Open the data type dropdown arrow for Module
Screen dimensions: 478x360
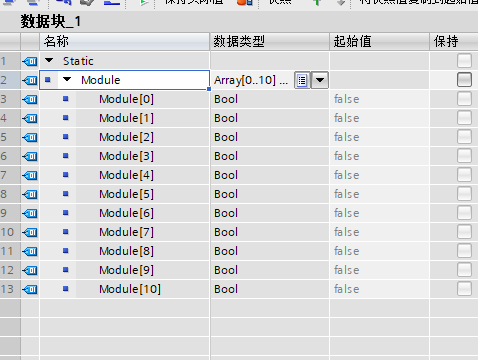(320, 80)
